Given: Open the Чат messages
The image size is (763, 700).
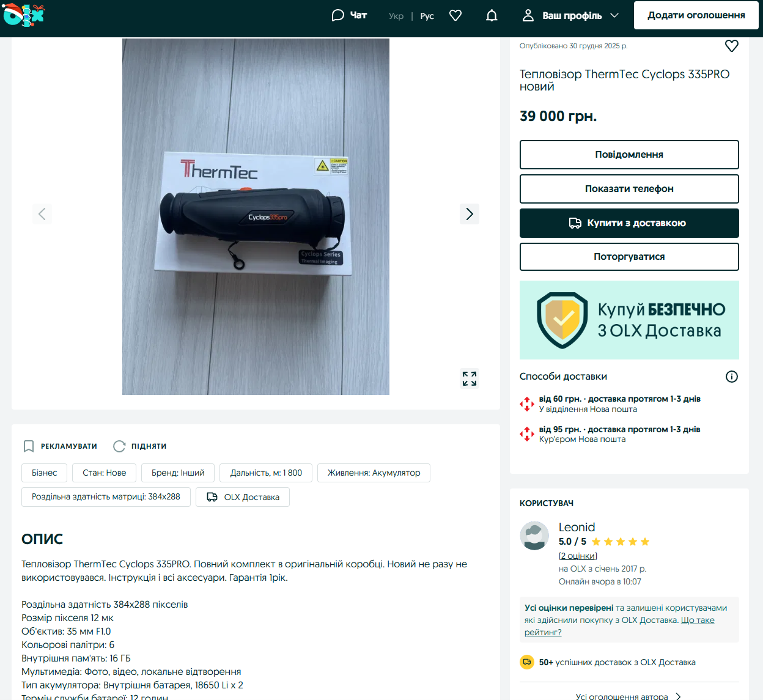Looking at the screenshot, I should 349,15.
